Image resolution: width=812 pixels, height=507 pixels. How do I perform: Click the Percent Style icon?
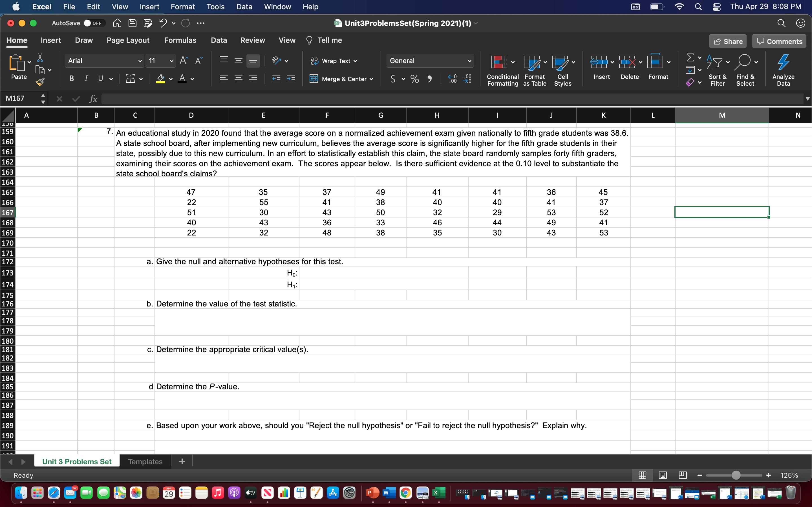(415, 79)
